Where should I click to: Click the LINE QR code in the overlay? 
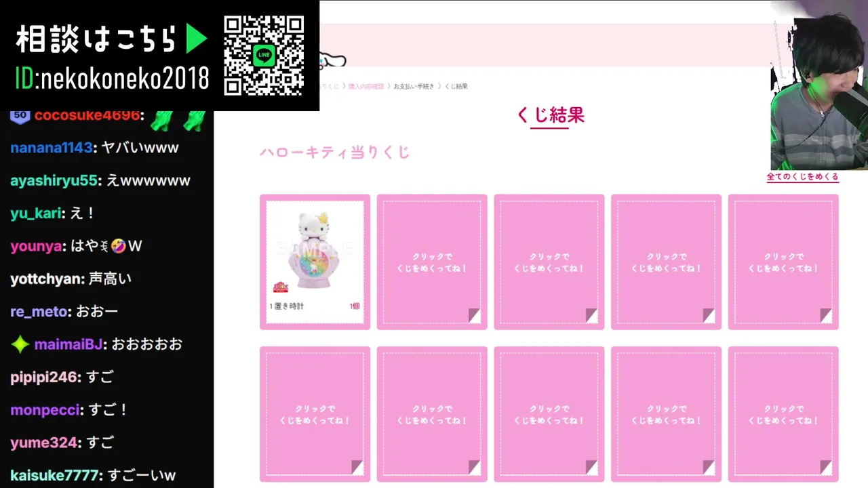click(x=264, y=56)
